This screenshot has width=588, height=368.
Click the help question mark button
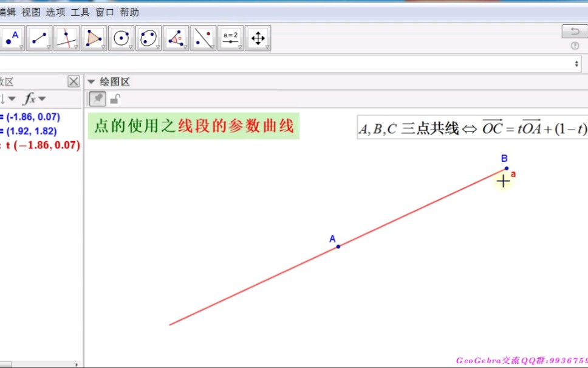574,46
